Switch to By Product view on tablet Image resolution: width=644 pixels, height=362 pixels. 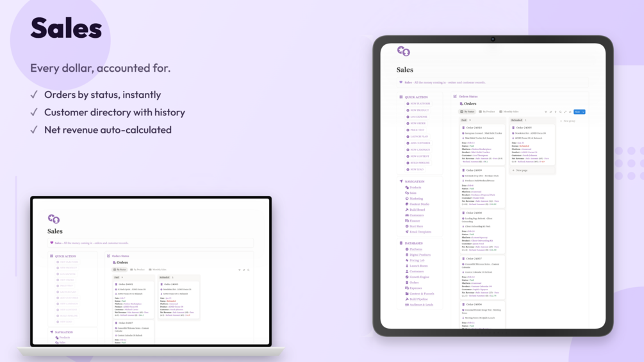tap(487, 111)
